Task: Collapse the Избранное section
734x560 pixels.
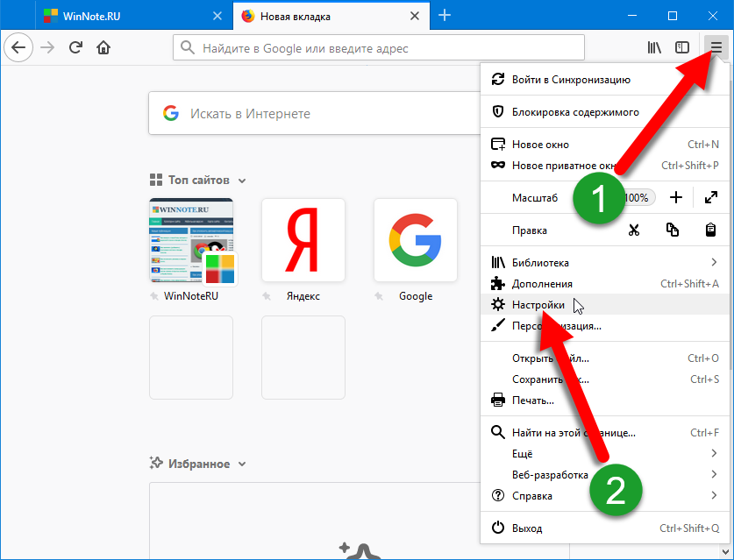Action: pos(242,464)
